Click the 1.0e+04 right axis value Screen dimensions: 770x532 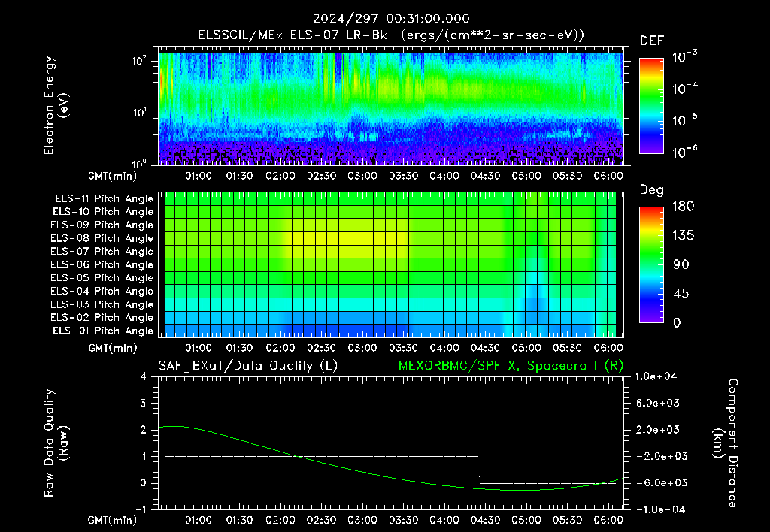tap(656, 376)
